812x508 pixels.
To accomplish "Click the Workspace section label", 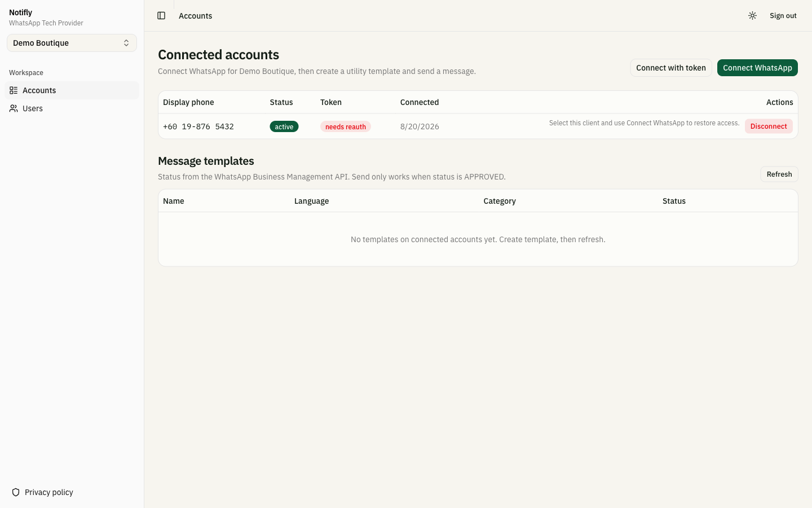I will point(26,73).
